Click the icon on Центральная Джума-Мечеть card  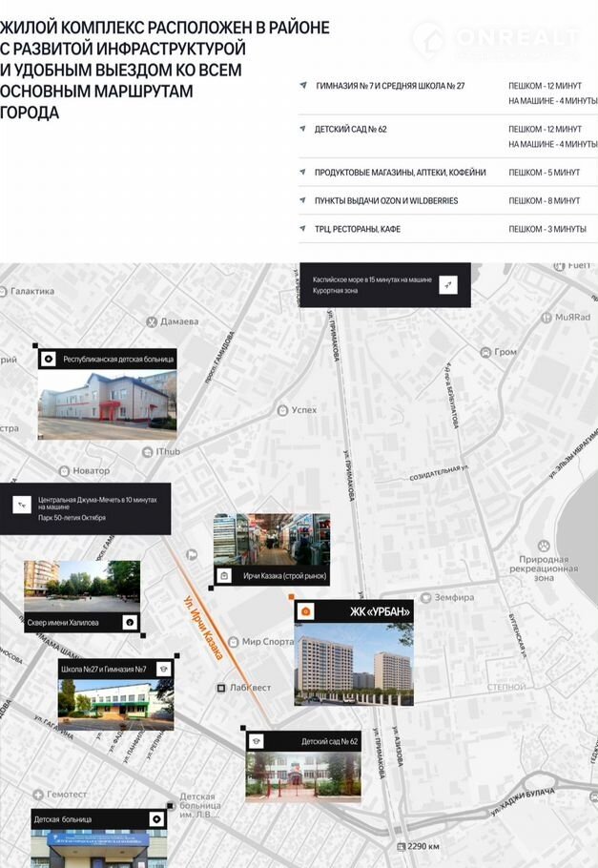pyautogui.click(x=23, y=505)
